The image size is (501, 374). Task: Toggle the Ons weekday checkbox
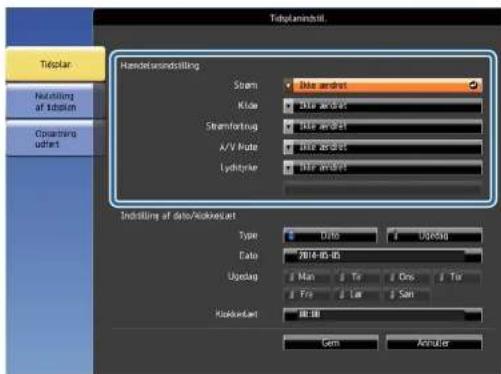click(x=406, y=277)
